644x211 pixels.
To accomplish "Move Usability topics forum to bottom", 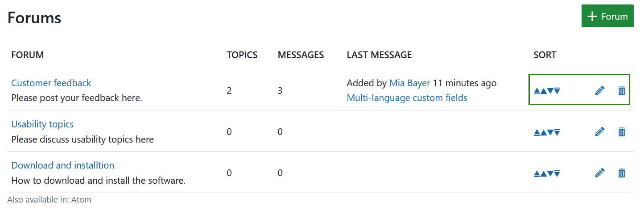I will 557,132.
